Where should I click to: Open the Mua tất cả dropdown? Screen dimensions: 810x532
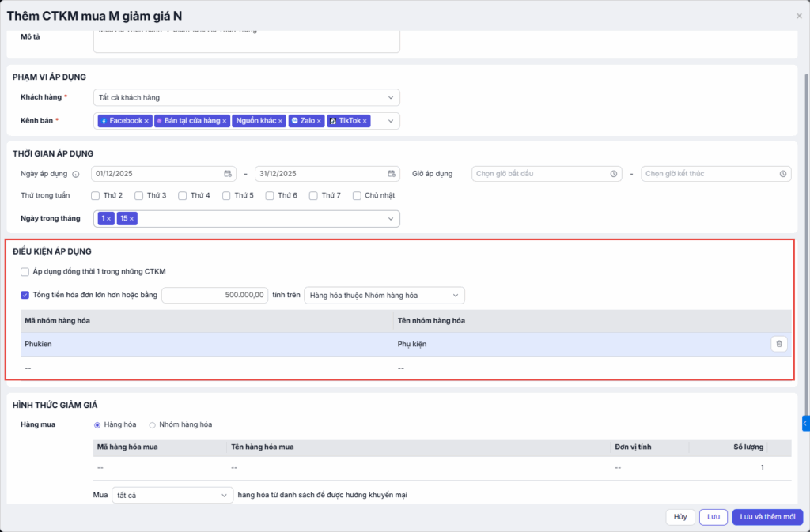(x=172, y=495)
